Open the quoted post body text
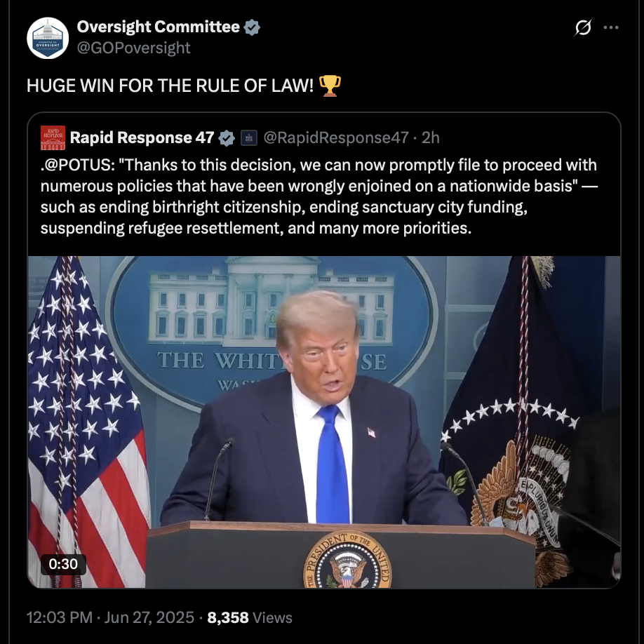 click(x=319, y=196)
